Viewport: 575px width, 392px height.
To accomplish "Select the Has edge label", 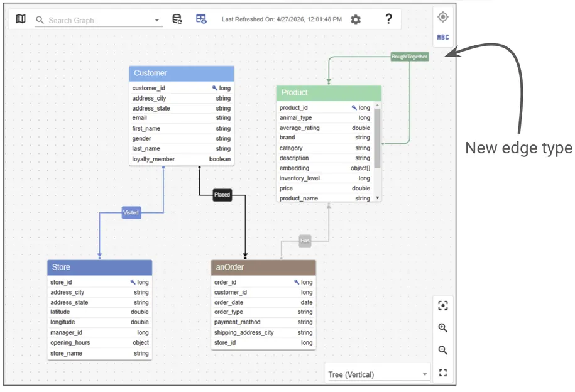I will point(305,241).
